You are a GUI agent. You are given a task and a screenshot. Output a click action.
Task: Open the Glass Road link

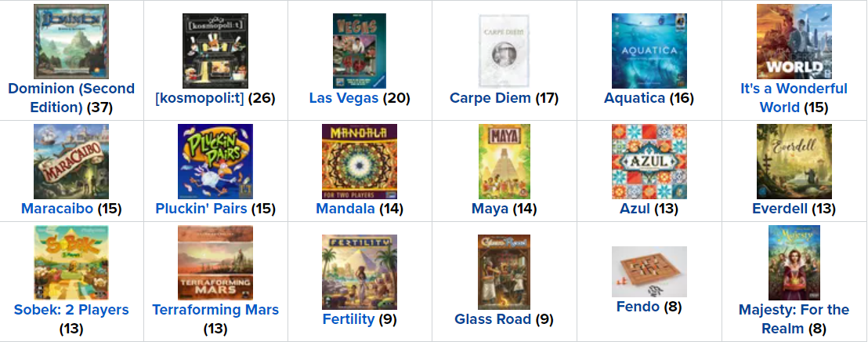pyautogui.click(x=492, y=319)
